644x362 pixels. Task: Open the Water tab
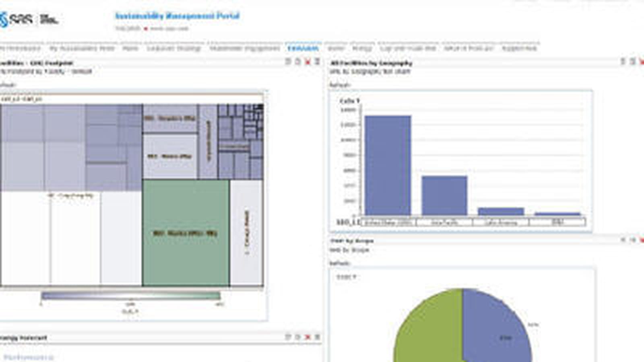pos(336,48)
